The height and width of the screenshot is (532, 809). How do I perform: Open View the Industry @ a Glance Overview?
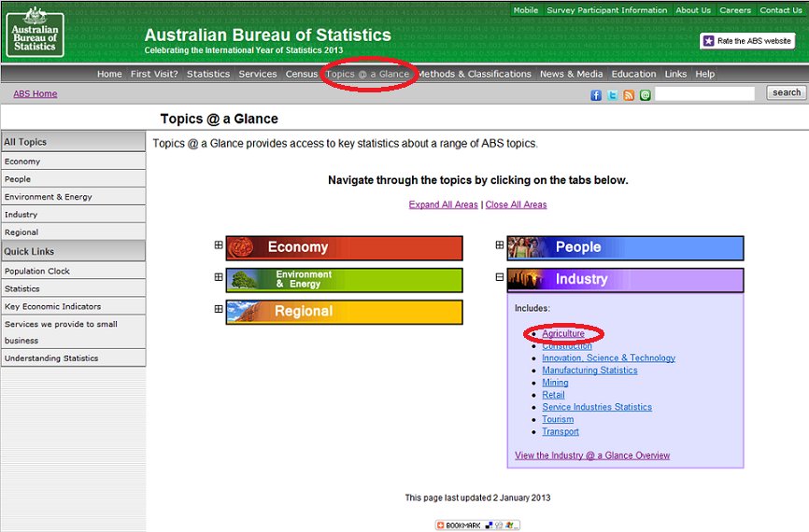[592, 455]
